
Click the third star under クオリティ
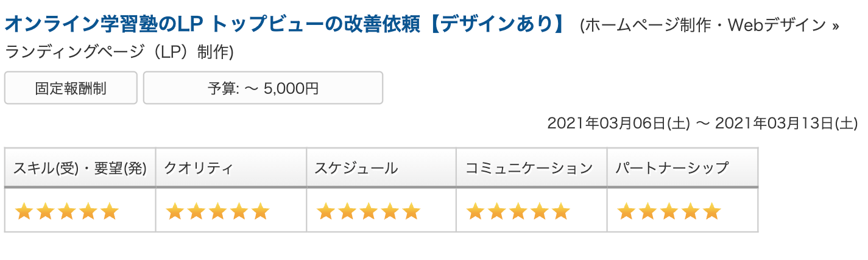point(217,211)
